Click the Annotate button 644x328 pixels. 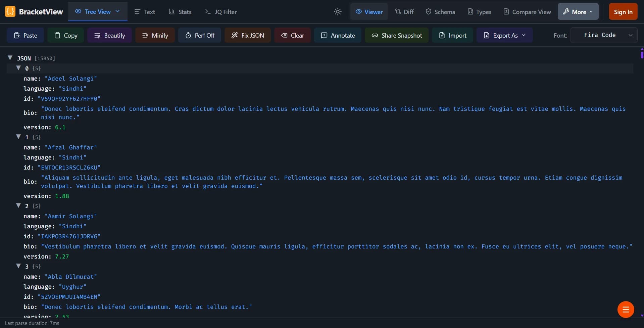[x=338, y=35]
